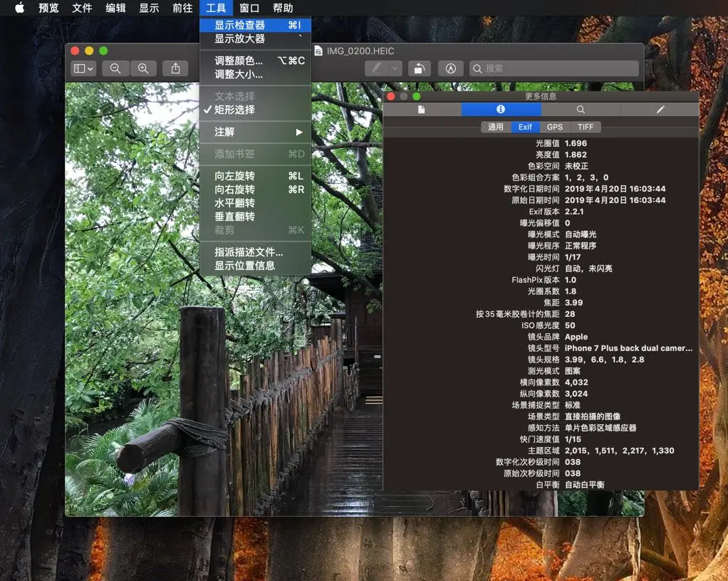The width and height of the screenshot is (728, 581).
Task: Select the highlight pen toolbar icon
Action: point(377,68)
